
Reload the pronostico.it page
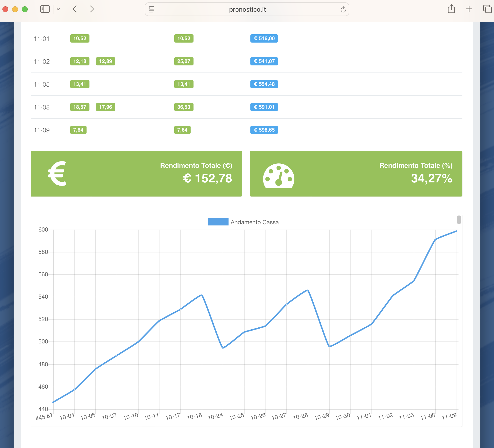pyautogui.click(x=343, y=9)
